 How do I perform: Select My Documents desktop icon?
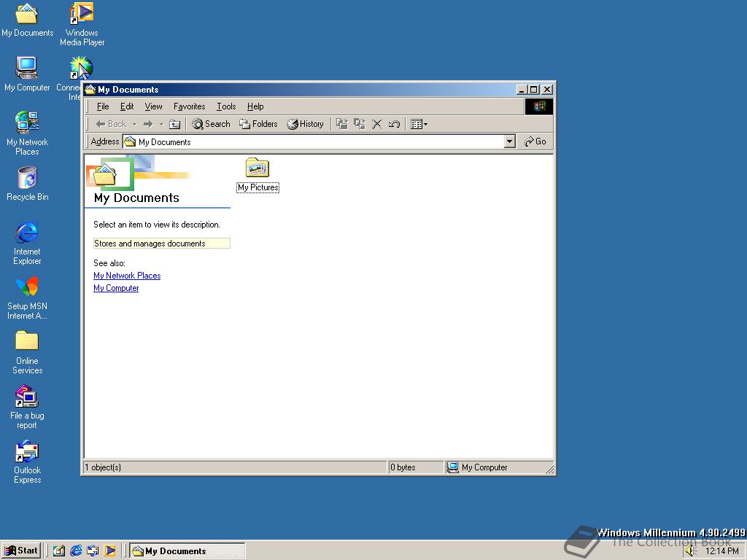[x=27, y=20]
